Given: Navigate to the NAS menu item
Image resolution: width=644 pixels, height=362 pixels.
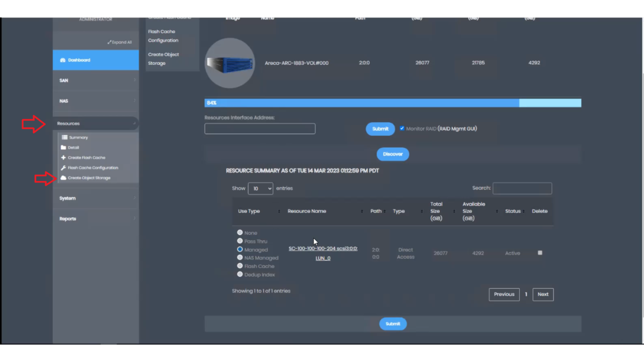Looking at the screenshot, I should (x=64, y=101).
